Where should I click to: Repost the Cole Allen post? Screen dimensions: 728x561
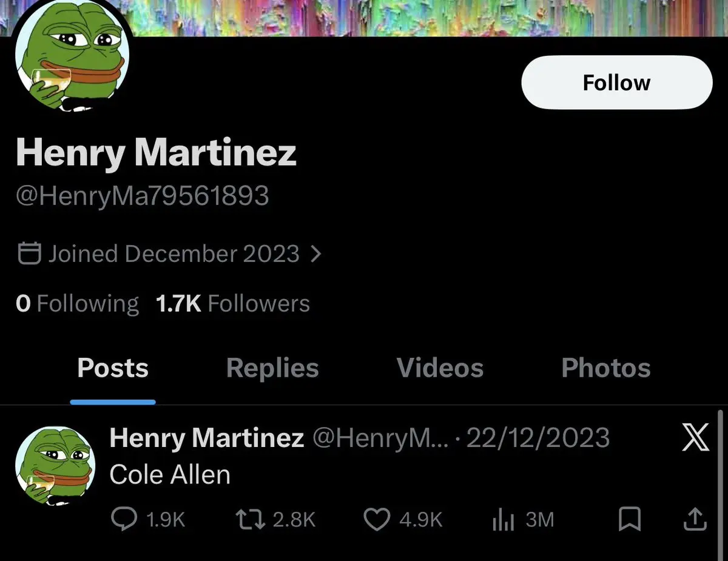coord(249,520)
